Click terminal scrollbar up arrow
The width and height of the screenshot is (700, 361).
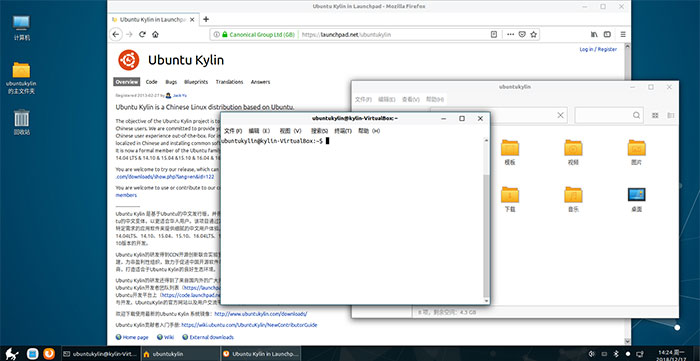click(x=486, y=140)
